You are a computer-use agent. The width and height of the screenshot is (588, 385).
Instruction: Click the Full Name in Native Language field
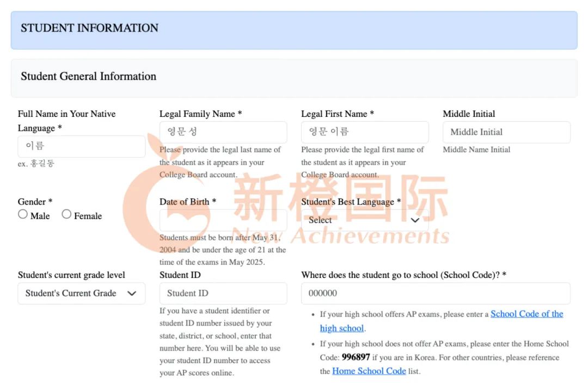pyautogui.click(x=81, y=146)
